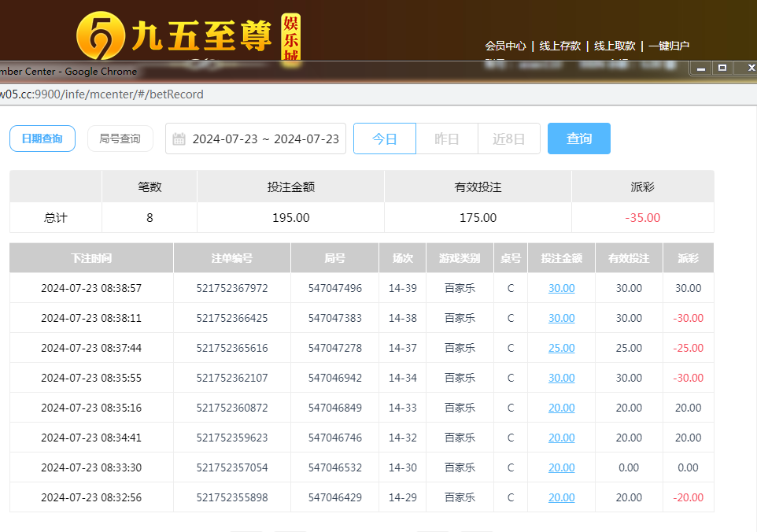This screenshot has height=532, width=757.
Task: Open the 30.00 bet link for round 14-39
Action: (x=561, y=288)
